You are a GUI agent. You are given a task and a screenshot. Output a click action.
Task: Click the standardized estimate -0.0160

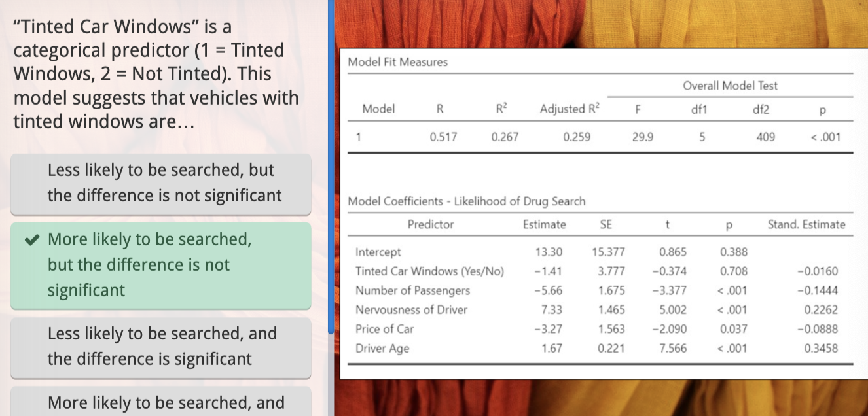818,271
